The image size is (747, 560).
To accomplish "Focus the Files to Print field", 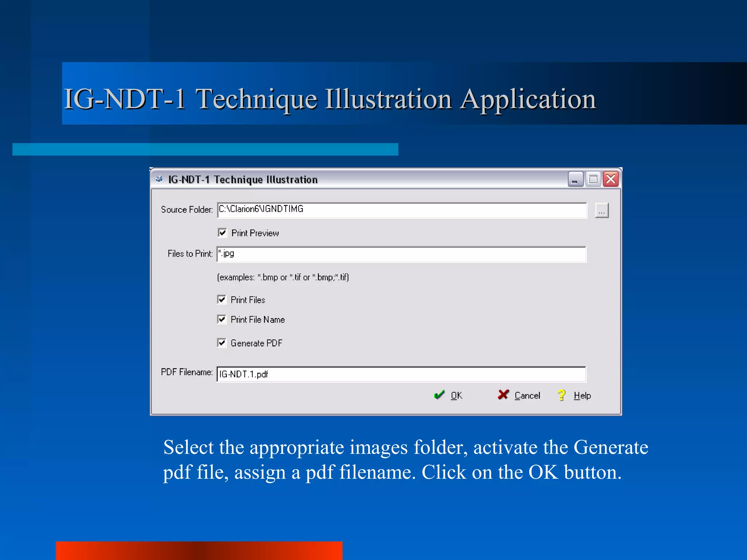I will tap(402, 254).
